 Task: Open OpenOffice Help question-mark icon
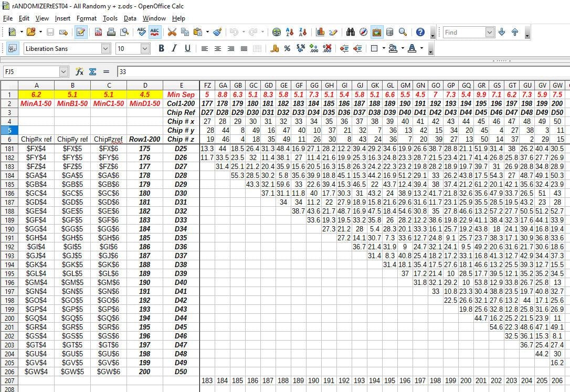420,33
